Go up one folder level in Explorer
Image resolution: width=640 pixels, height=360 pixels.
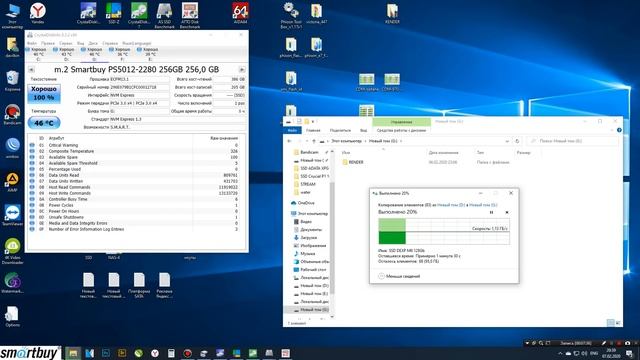[313, 141]
